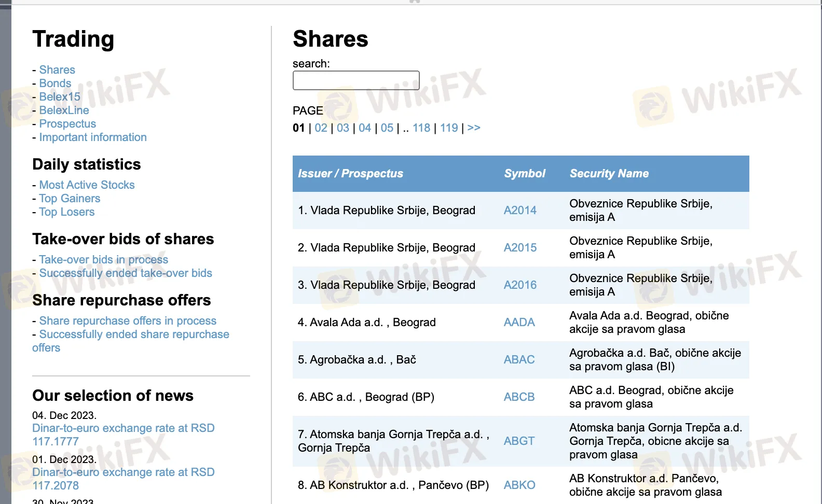This screenshot has height=504, width=822.
Task: Open the AADA symbol link
Action: pyautogui.click(x=519, y=323)
